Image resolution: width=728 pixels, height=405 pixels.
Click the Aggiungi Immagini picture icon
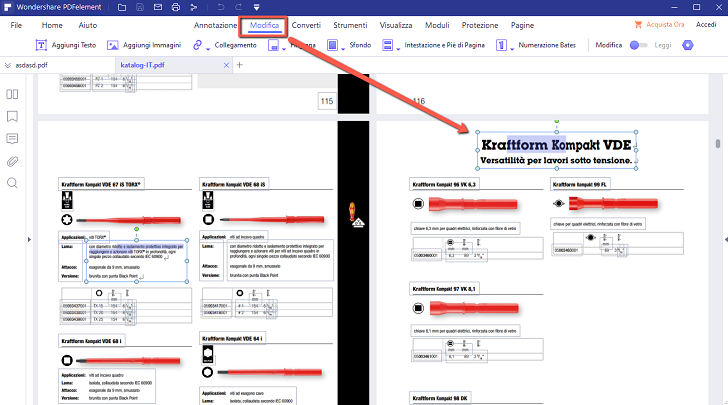tap(112, 45)
